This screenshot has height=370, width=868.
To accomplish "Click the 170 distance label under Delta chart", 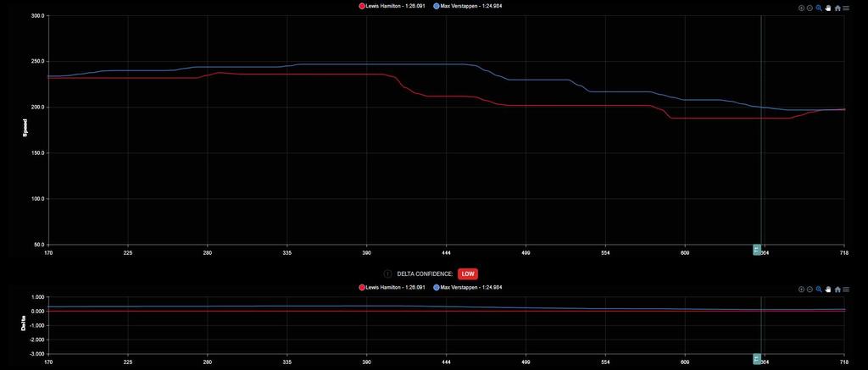I will tap(48, 362).
